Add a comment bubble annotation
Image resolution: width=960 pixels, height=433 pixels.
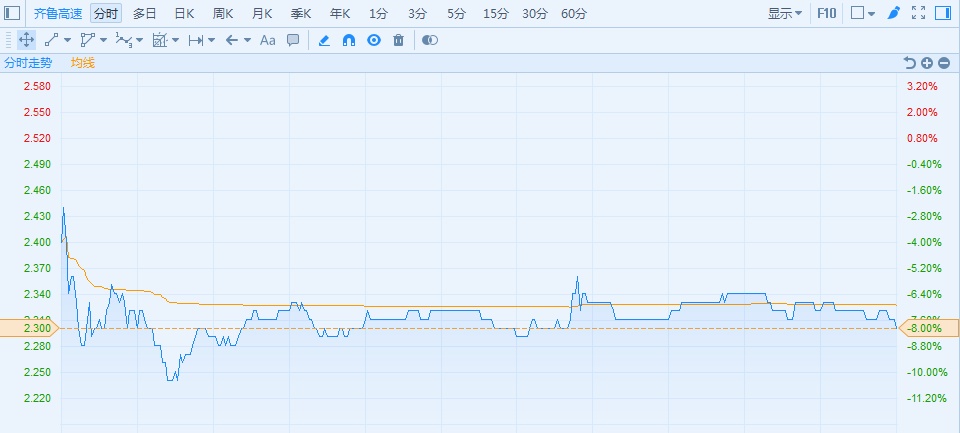click(293, 40)
